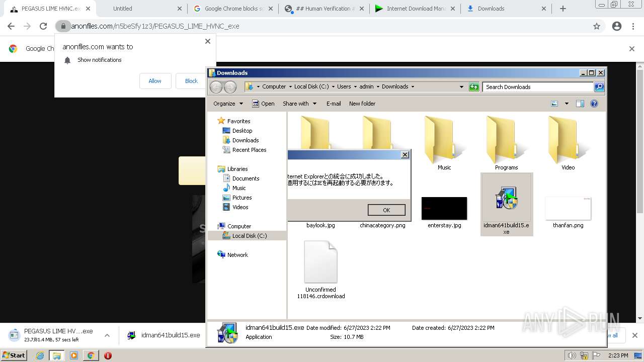Select the Programs folder

click(x=506, y=143)
